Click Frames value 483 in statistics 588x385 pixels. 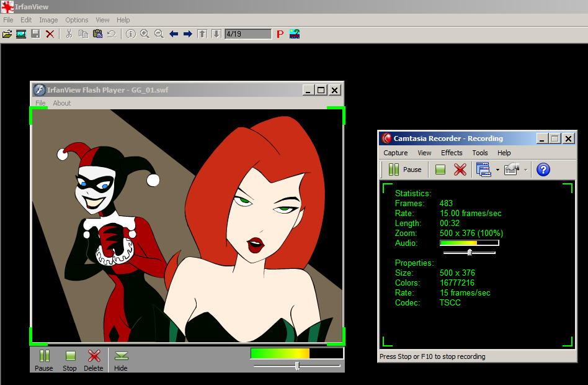[x=446, y=203]
